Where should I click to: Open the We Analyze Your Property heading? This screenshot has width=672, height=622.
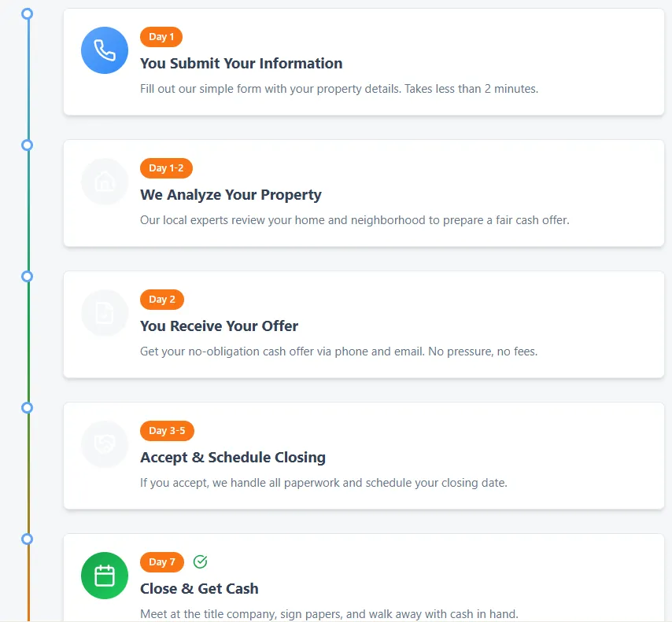[x=231, y=195]
